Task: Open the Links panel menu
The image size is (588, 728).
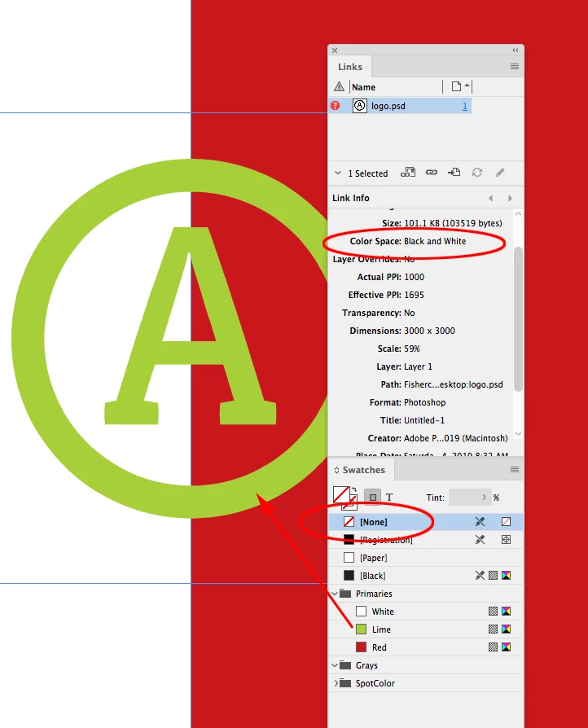Action: click(515, 67)
